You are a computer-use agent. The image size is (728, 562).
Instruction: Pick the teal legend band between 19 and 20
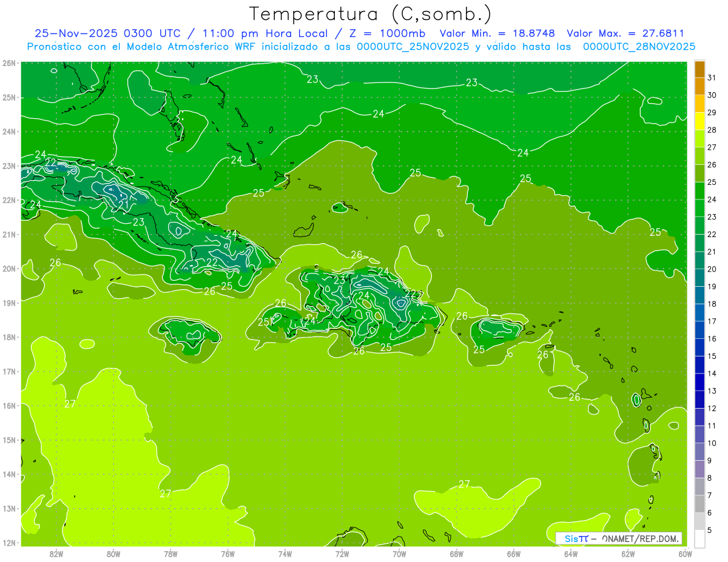tap(699, 278)
